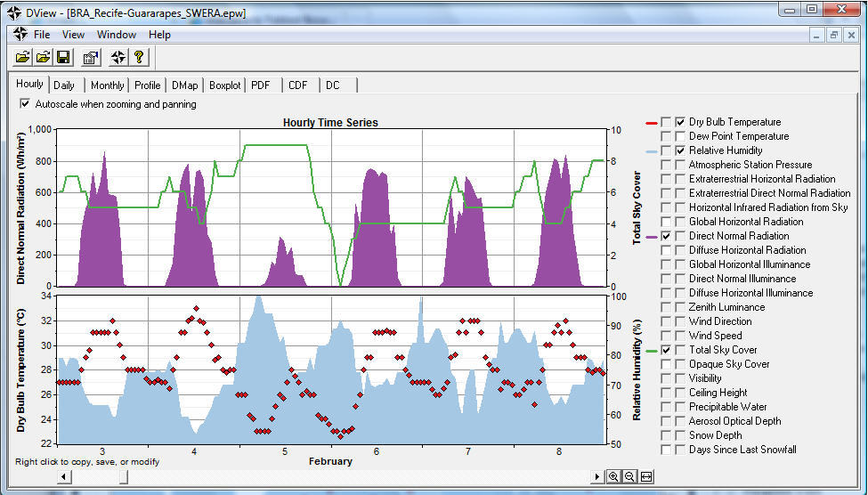Open the properties sheet toolbar icon
The height and width of the screenshot is (495, 868).
click(91, 57)
